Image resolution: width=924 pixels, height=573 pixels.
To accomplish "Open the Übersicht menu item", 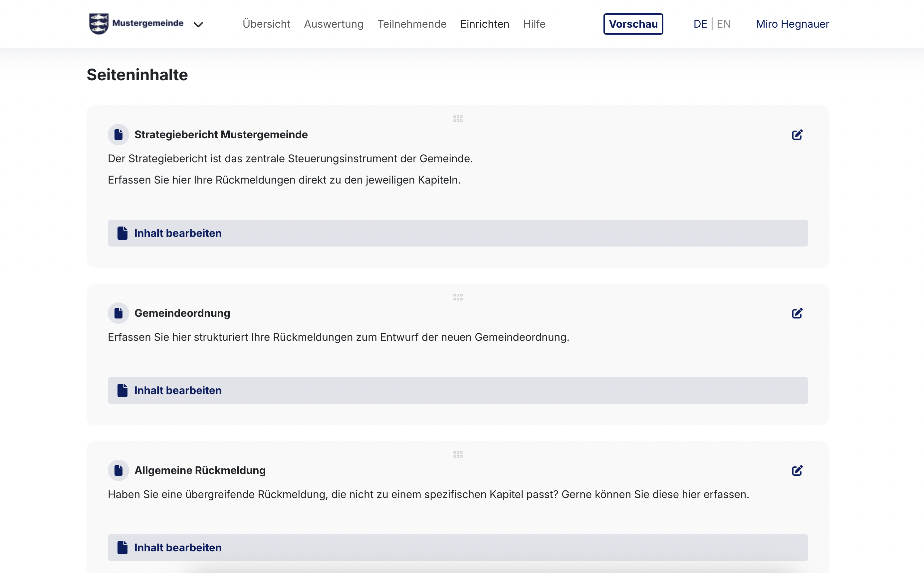I will pos(266,24).
